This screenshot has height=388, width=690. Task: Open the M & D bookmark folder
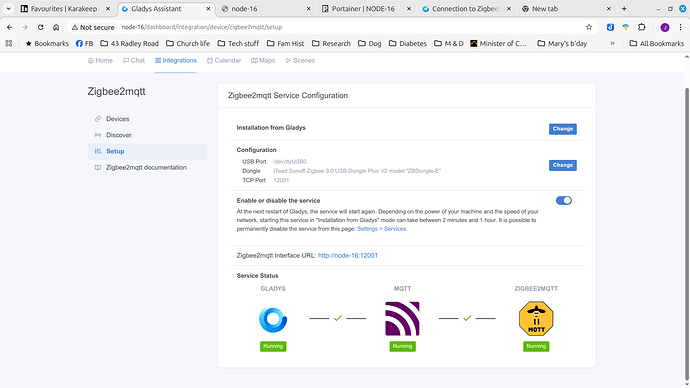(x=449, y=44)
